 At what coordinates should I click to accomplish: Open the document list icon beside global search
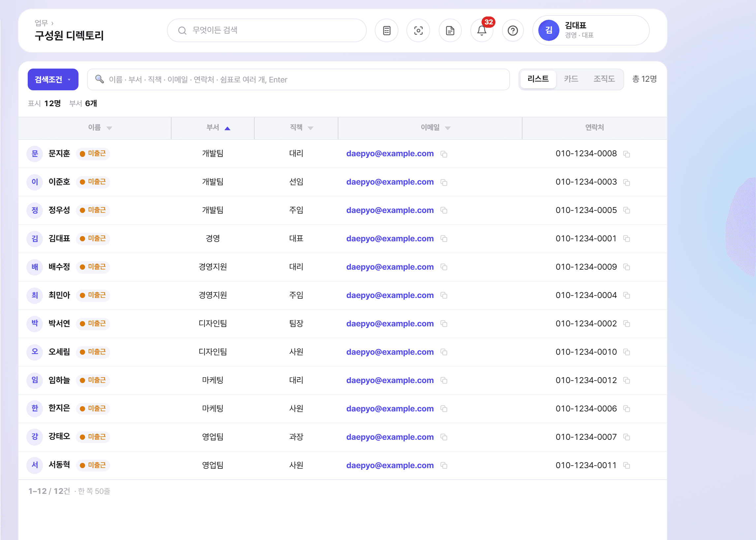coord(387,31)
